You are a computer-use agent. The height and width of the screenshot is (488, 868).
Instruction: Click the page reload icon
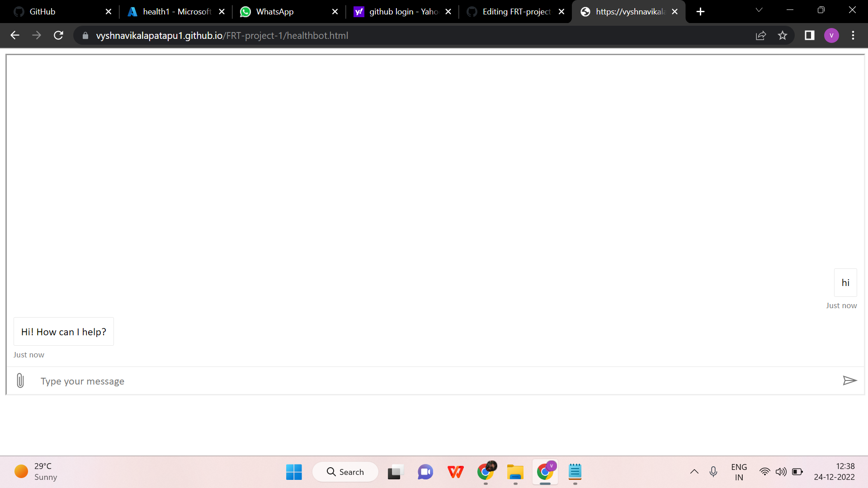pyautogui.click(x=58, y=35)
